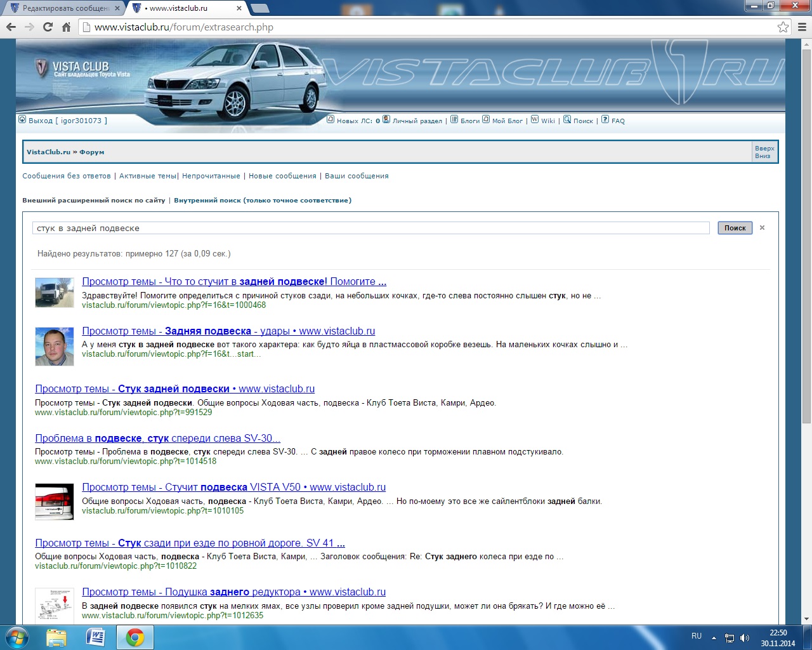Open result 'Стук задней подвески'

coord(174,388)
